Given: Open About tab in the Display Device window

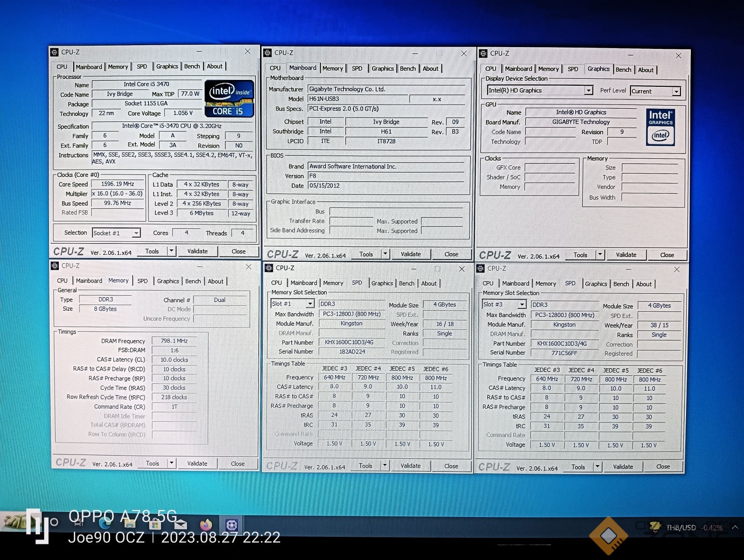Looking at the screenshot, I should tap(646, 70).
